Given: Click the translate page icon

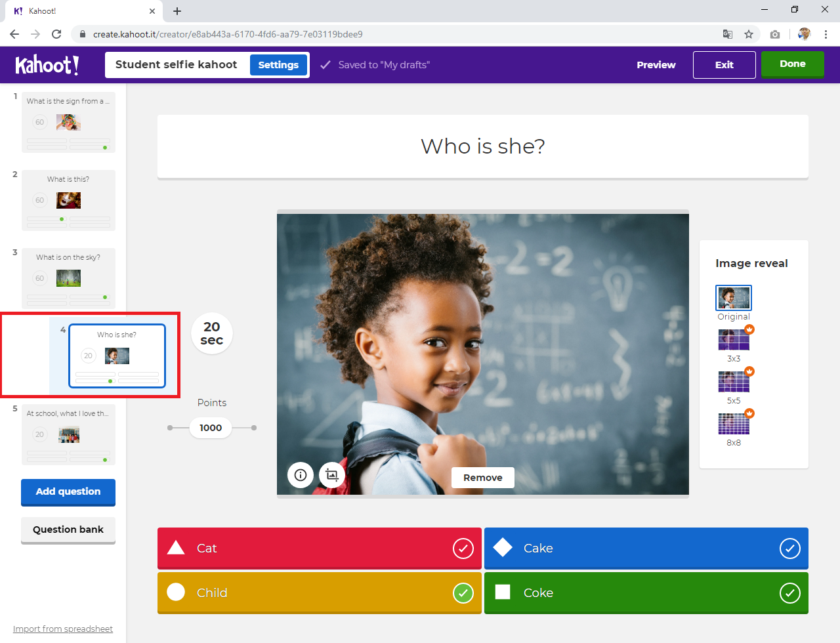Looking at the screenshot, I should point(728,34).
